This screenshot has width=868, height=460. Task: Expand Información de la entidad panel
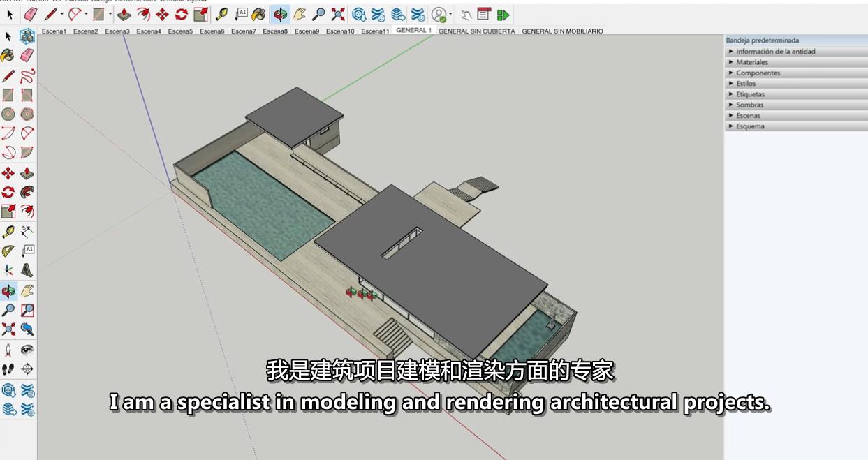[x=796, y=52]
